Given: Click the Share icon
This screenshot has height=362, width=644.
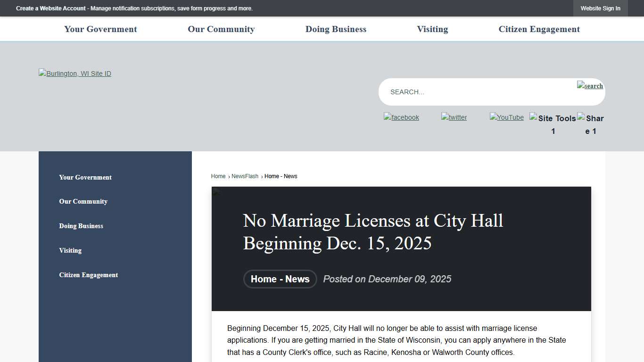Looking at the screenshot, I should click(590, 124).
